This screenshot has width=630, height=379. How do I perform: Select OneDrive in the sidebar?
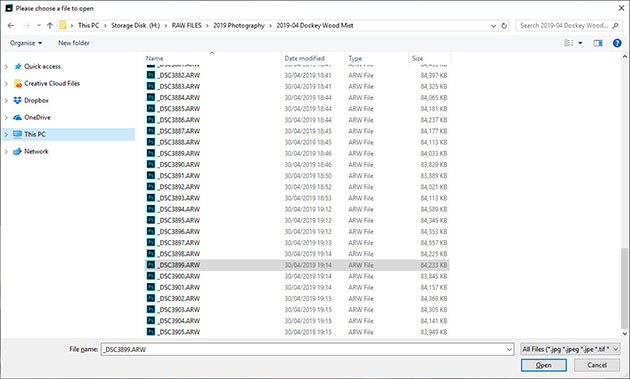pyautogui.click(x=37, y=117)
